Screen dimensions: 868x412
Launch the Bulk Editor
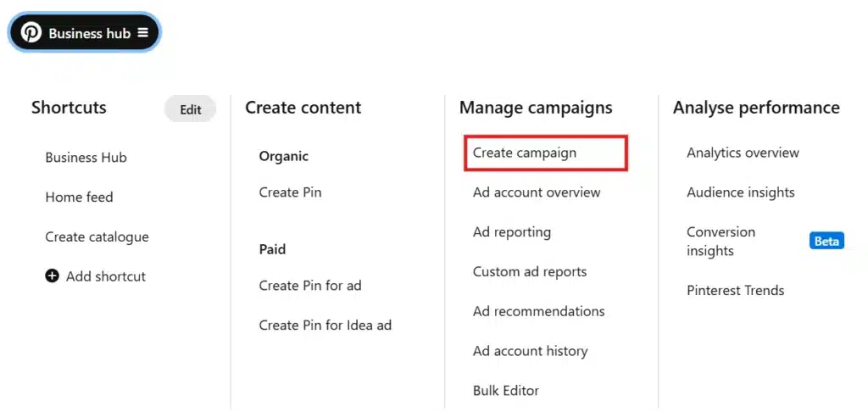click(x=506, y=391)
